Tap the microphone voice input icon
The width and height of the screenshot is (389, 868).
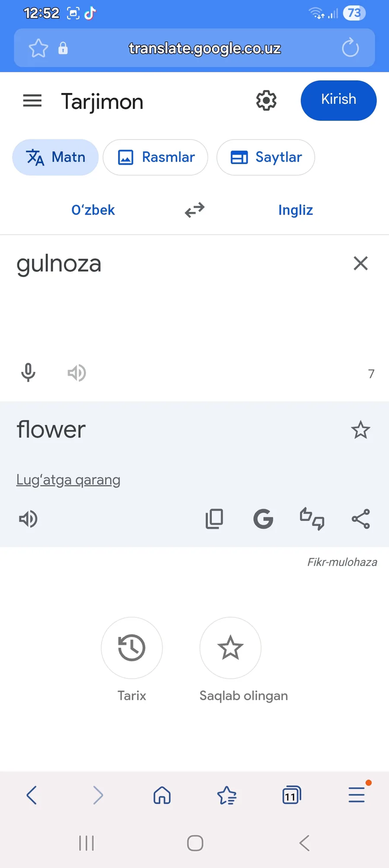click(29, 373)
